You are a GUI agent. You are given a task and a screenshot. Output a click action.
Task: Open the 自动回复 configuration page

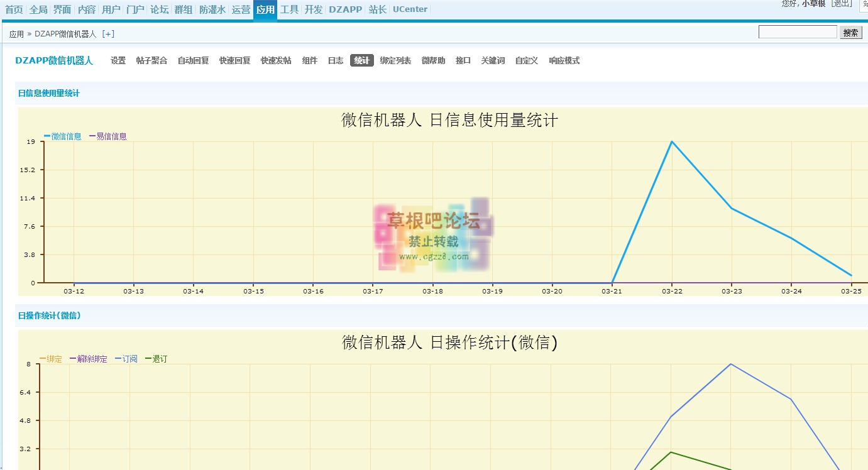[x=193, y=60]
